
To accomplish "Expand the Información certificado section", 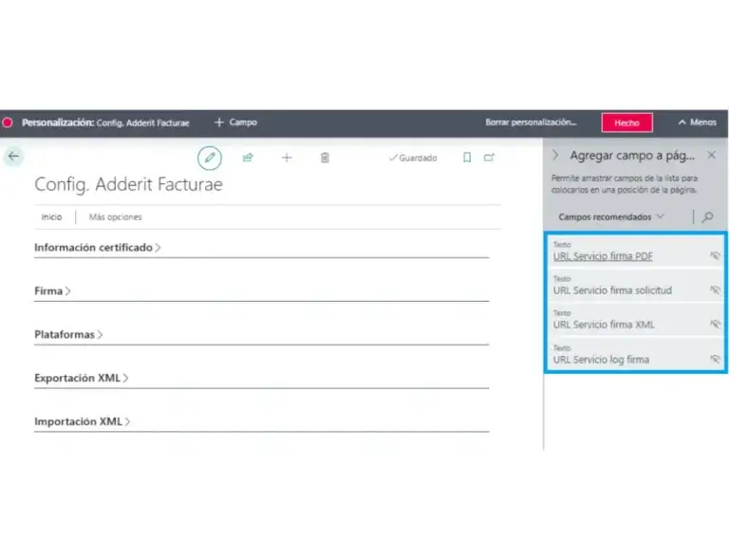I will [97, 248].
